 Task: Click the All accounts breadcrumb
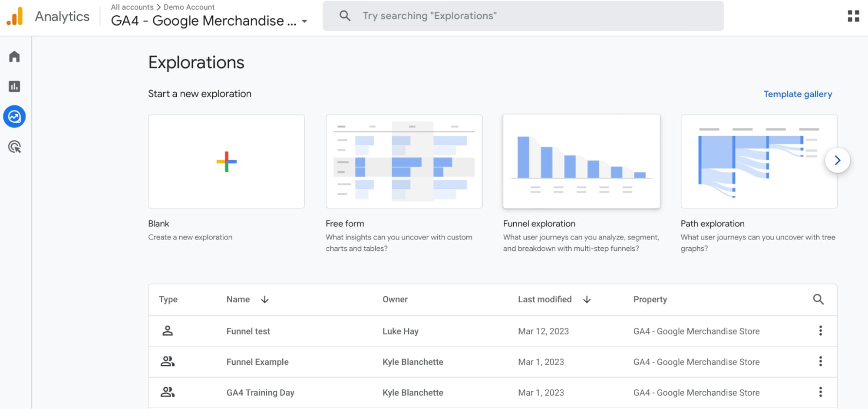tap(132, 7)
